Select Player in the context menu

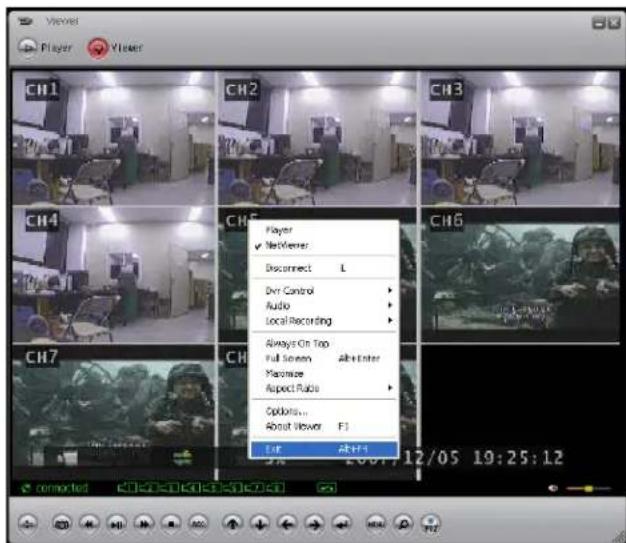point(323,230)
